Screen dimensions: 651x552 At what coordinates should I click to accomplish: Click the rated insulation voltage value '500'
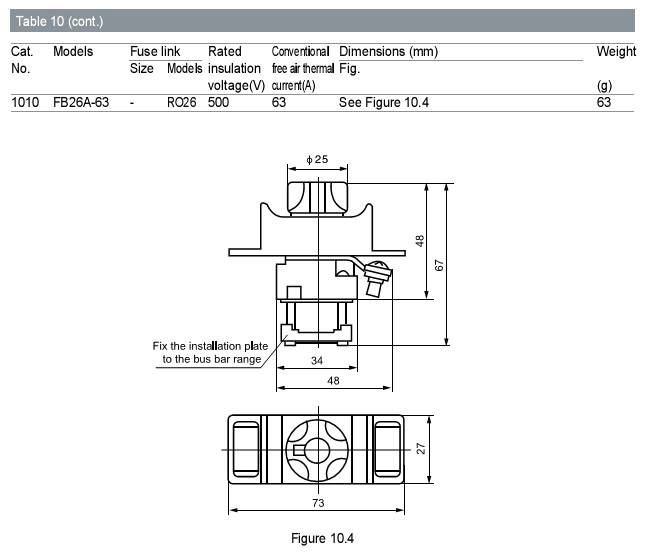click(218, 102)
